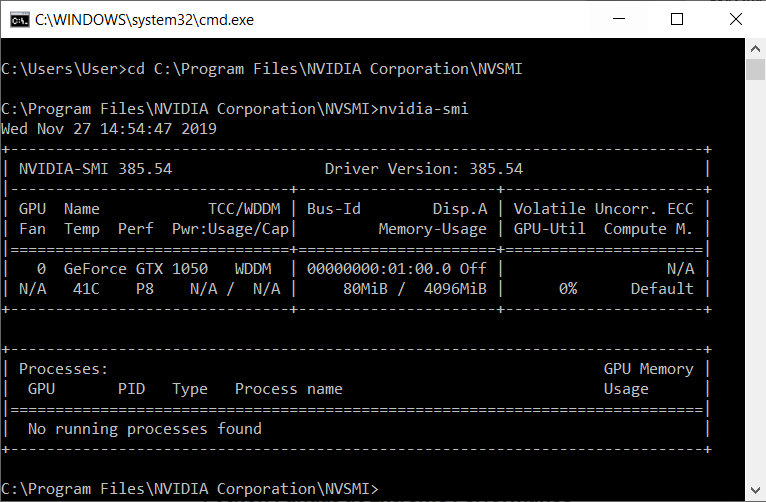Click the vertical scrollbar thumb
The width and height of the screenshot is (766, 502).
click(x=755, y=69)
